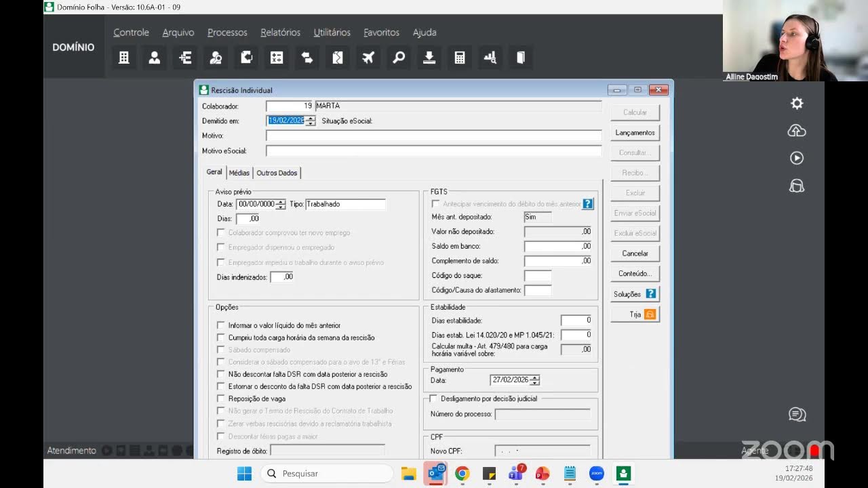This screenshot has height=488, width=868.
Task: Click the Windows Start button
Action: click(244, 474)
